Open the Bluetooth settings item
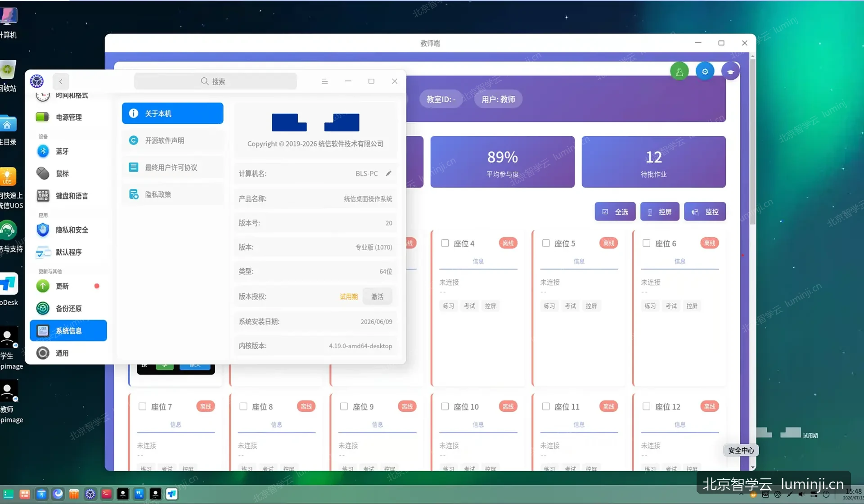The width and height of the screenshot is (864, 504). (68, 151)
